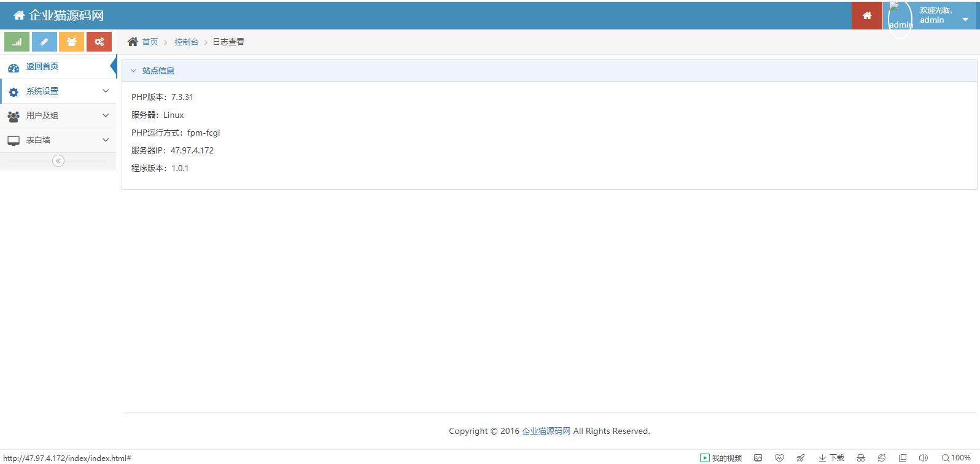This screenshot has height=464, width=980.
Task: Click the blue pencil shortcut button
Action: (x=44, y=42)
